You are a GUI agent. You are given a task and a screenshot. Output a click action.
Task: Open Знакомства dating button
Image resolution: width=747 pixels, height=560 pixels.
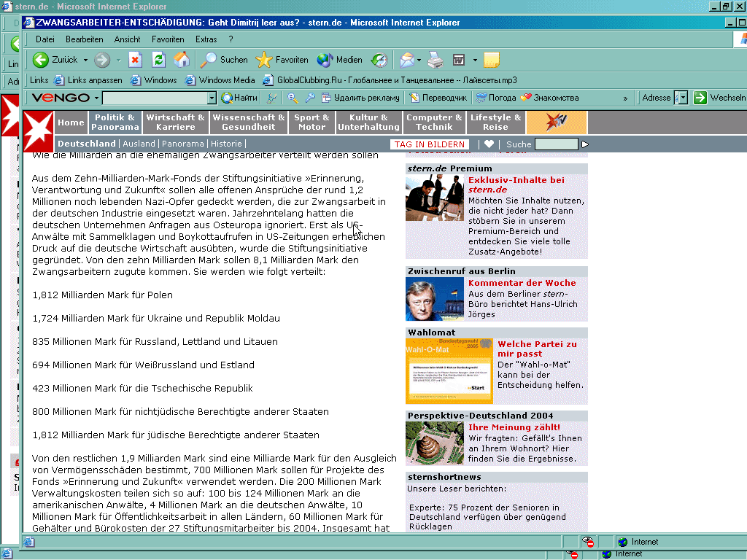tap(549, 98)
